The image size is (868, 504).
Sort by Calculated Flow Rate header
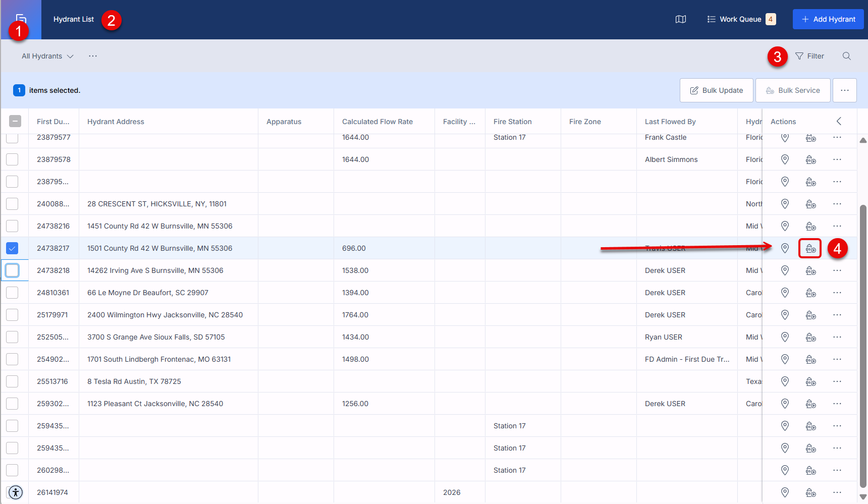tap(377, 122)
